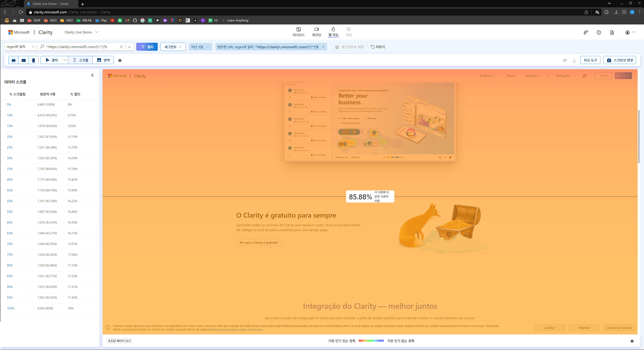This screenshot has height=350, width=644.
Task: Select the mobile device view icon
Action: [x=34, y=60]
